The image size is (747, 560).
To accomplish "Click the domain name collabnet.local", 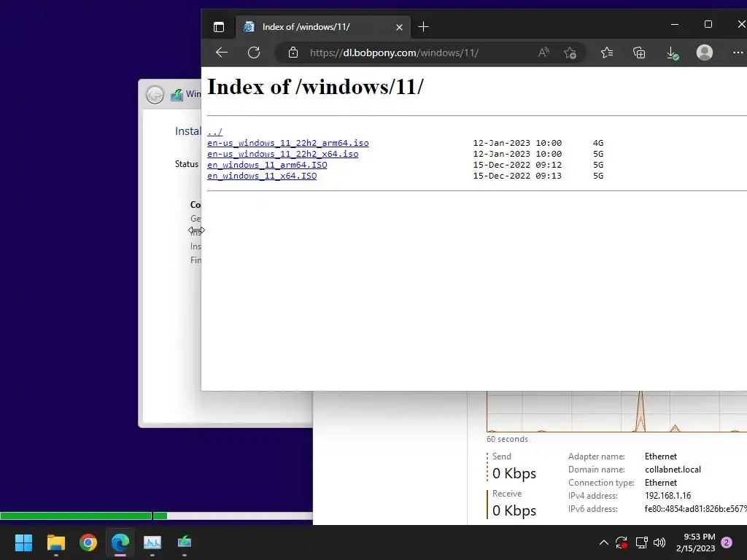I will 673,470.
